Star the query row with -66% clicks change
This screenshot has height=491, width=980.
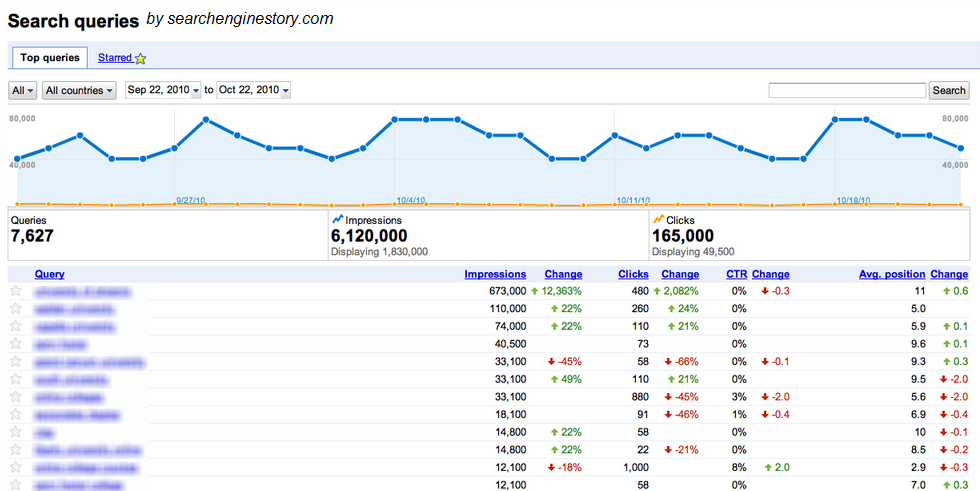coord(16,362)
